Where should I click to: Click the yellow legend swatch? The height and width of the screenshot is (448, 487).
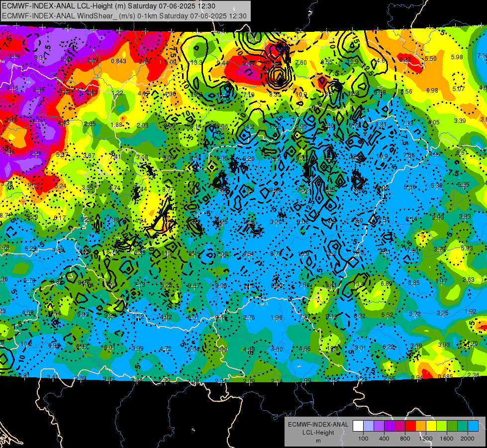point(431,426)
